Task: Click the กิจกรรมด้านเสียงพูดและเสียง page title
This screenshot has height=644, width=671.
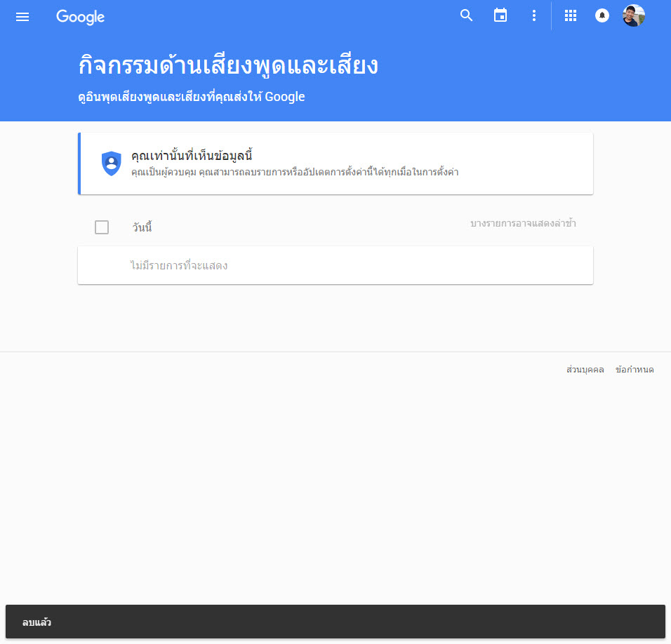Action: pyautogui.click(x=228, y=65)
